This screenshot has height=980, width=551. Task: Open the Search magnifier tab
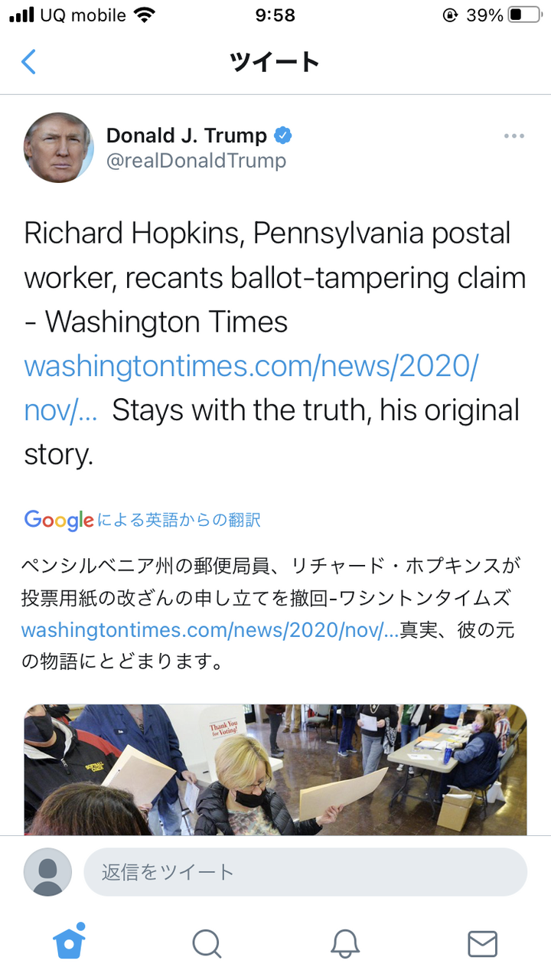tap(207, 943)
